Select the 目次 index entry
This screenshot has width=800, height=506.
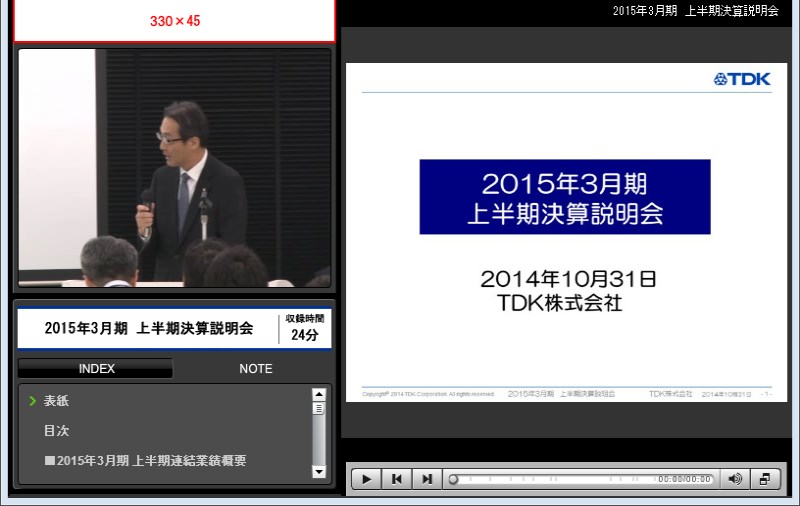pyautogui.click(x=56, y=431)
